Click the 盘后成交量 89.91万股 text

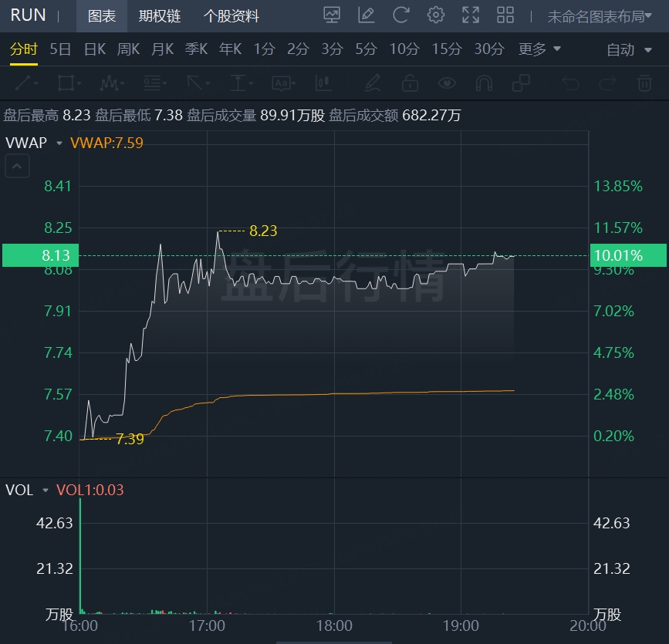(255, 115)
